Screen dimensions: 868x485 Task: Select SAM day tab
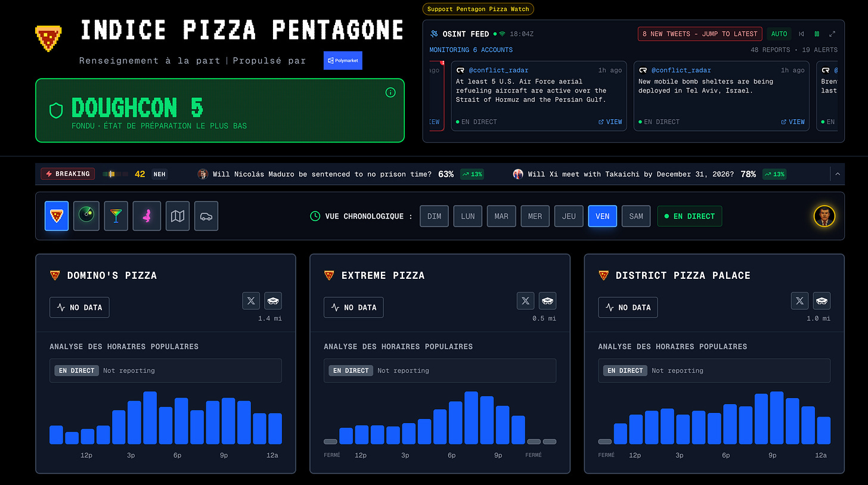(636, 216)
